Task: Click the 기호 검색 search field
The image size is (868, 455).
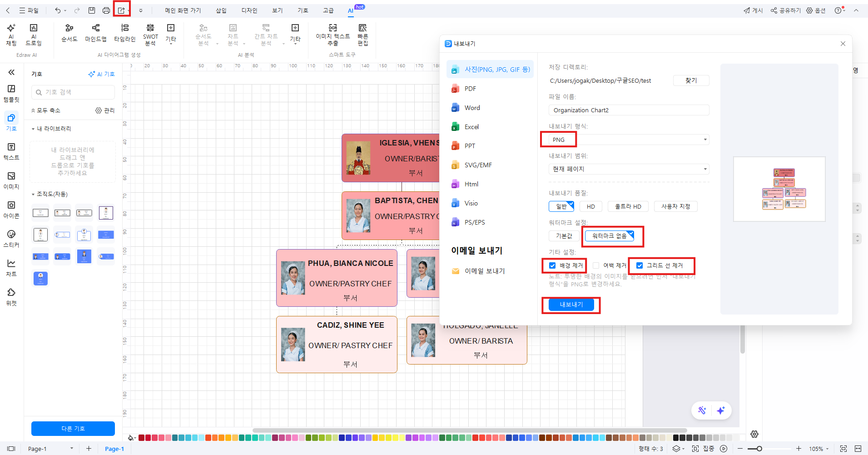Action: (x=73, y=92)
